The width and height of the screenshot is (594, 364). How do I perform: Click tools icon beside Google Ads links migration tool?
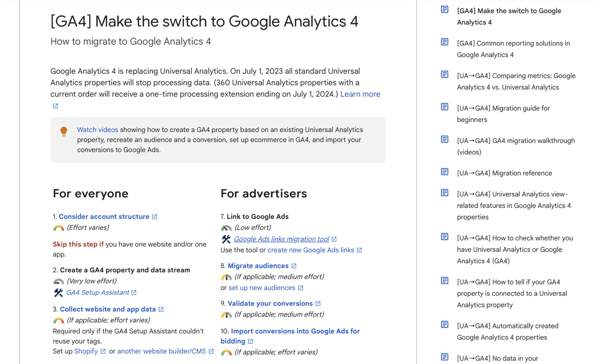point(226,239)
